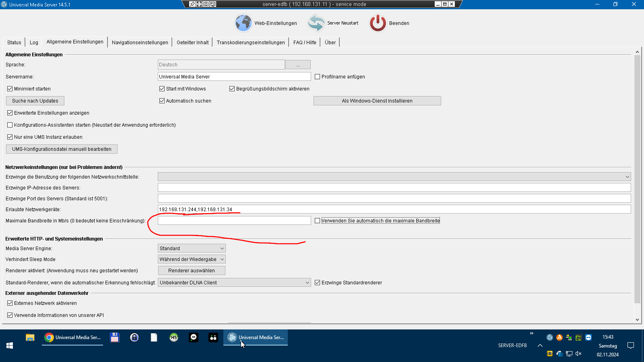This screenshot has height=362, width=644.
Task: Click the monitor icon in remote session bar
Action: (213, 4)
